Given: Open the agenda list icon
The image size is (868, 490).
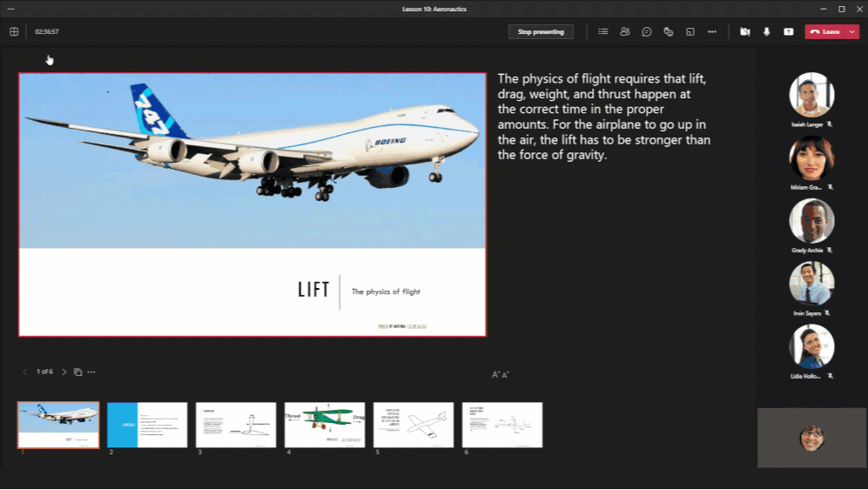Looking at the screenshot, I should tap(603, 31).
